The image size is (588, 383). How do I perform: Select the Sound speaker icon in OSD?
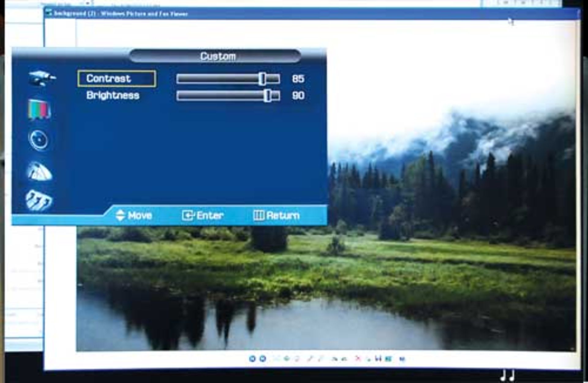(x=39, y=140)
